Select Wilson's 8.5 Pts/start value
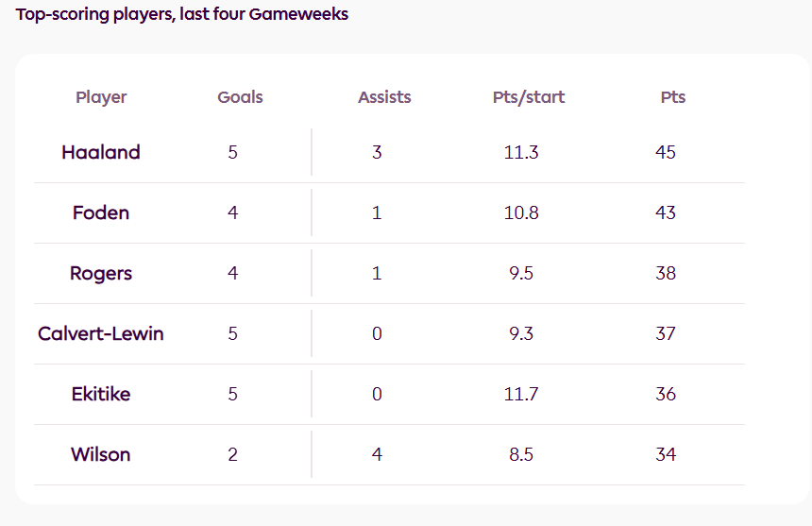Screen dimensions: 812x526 tap(521, 454)
